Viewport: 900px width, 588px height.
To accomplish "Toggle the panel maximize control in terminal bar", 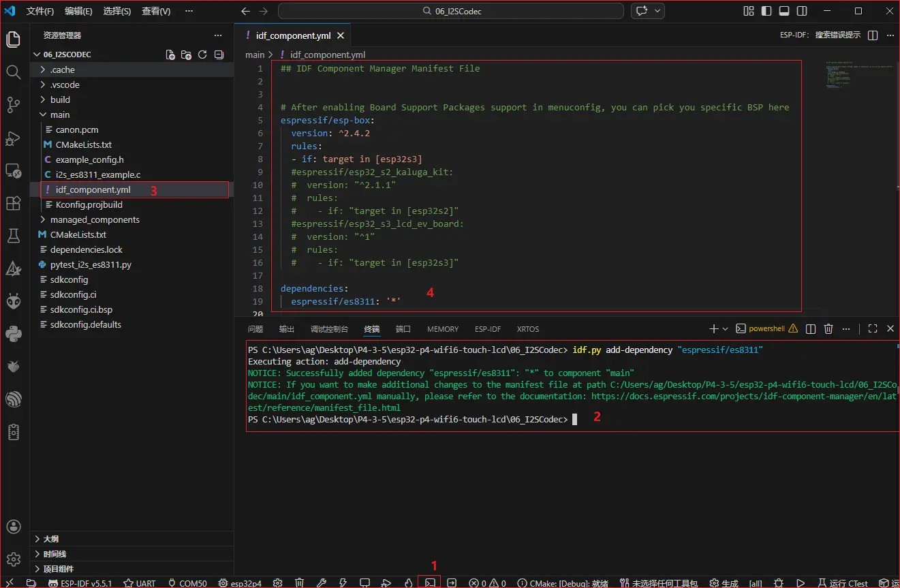I will pos(872,328).
